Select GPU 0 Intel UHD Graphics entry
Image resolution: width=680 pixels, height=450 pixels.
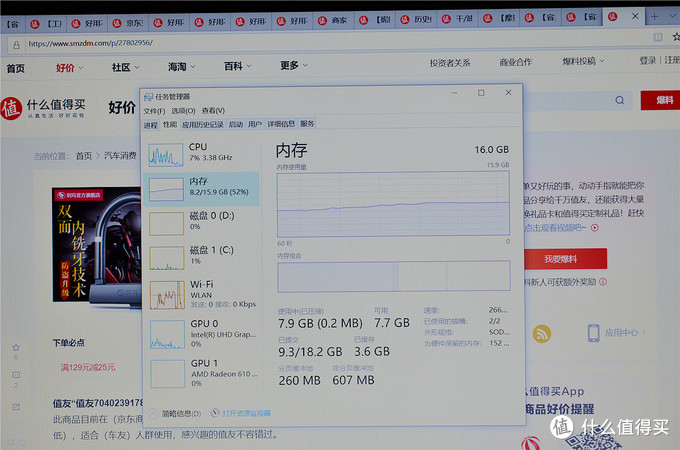pos(202,333)
